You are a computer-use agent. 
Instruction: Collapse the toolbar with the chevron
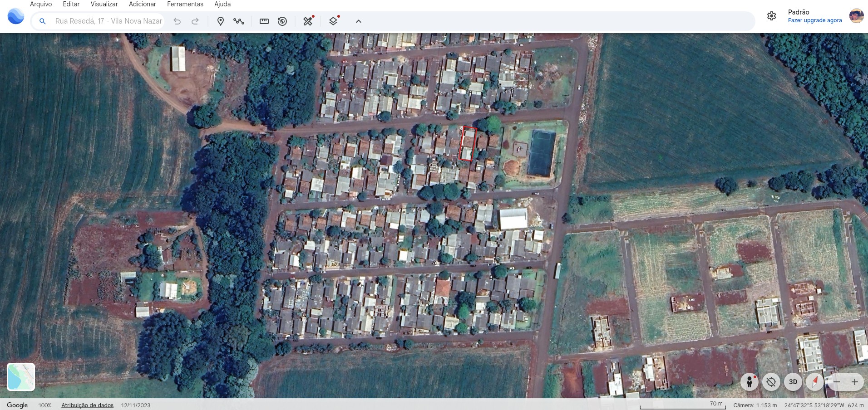click(359, 21)
